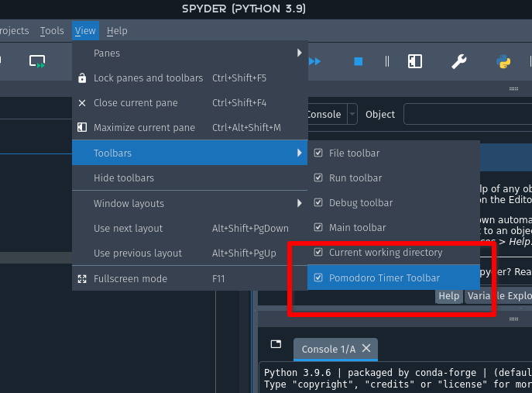Stop debugging with the blue square icon
This screenshot has height=393, width=532.
click(359, 61)
